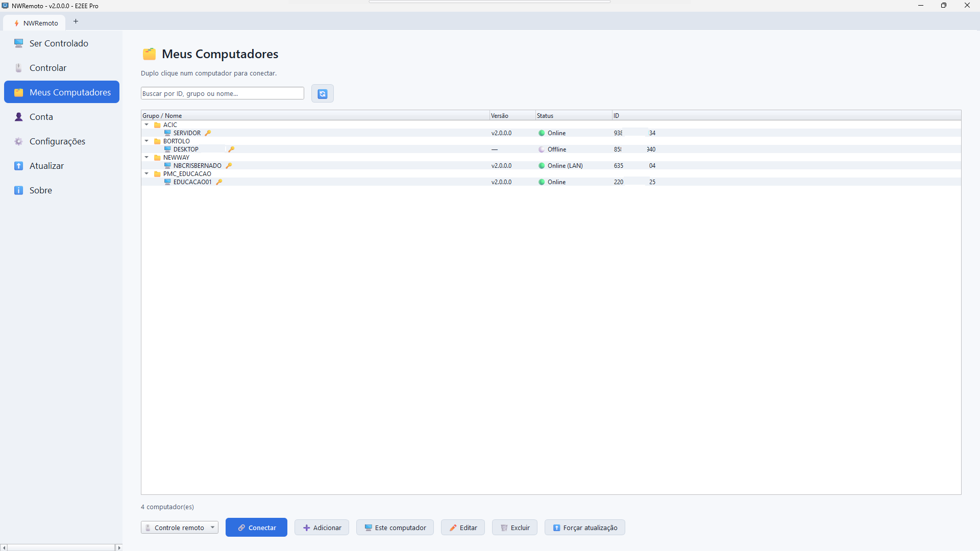Select Atualizar in the sidebar
The height and width of the screenshot is (551, 980).
tap(61, 166)
